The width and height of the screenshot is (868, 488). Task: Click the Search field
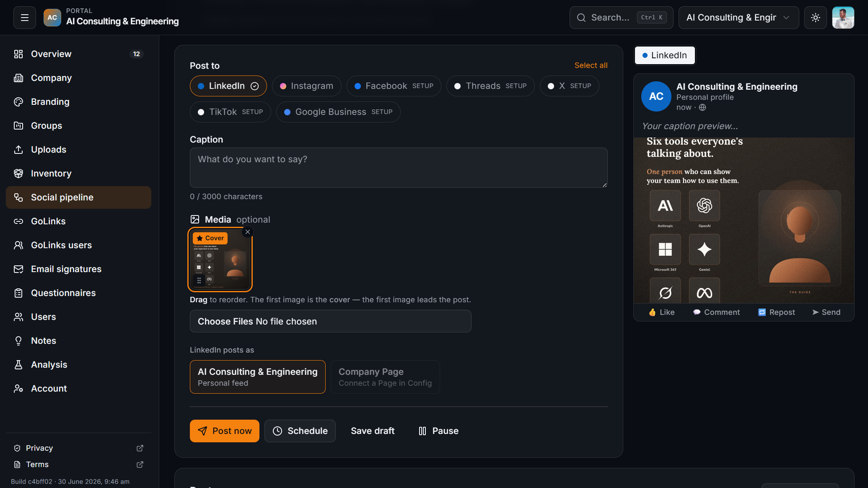(x=621, y=18)
